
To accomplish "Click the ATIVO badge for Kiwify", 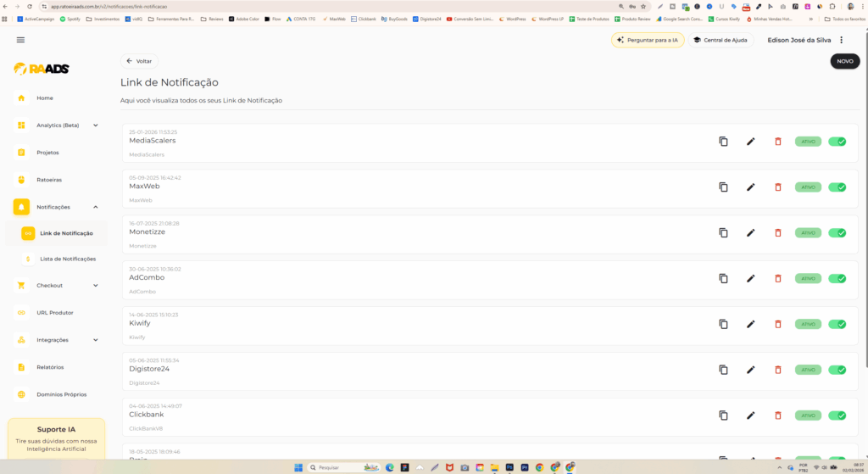I will coord(808,324).
